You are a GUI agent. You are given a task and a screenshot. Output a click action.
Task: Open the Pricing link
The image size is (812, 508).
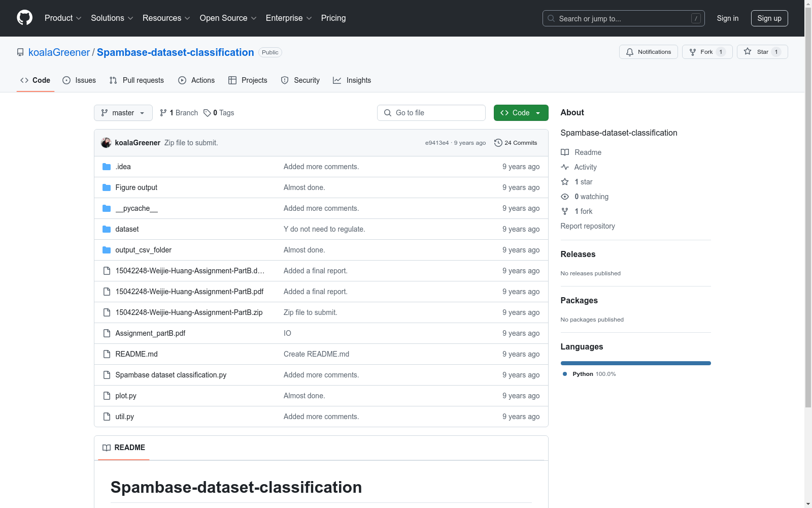coord(333,18)
